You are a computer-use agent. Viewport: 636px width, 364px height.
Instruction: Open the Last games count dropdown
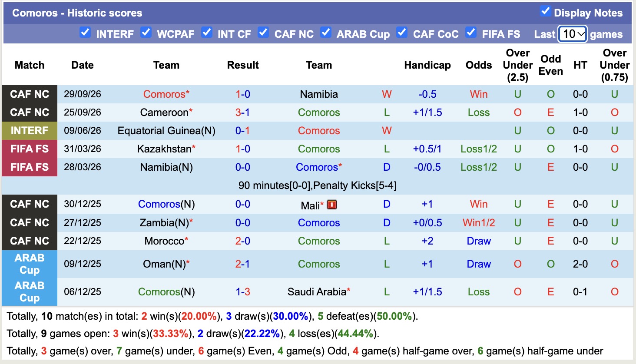point(573,34)
